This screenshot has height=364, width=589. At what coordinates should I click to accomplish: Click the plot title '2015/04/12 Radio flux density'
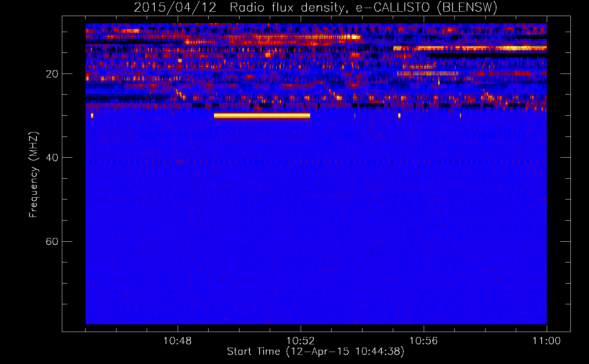pos(316,7)
